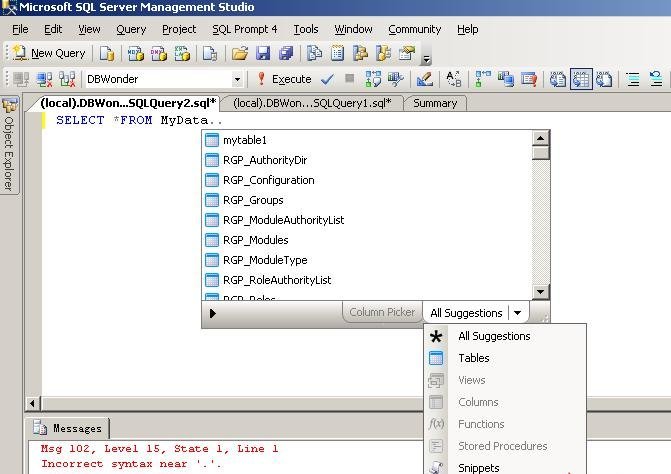Click the suggestion list scroll-down arrow
The image size is (671, 474).
coord(540,292)
